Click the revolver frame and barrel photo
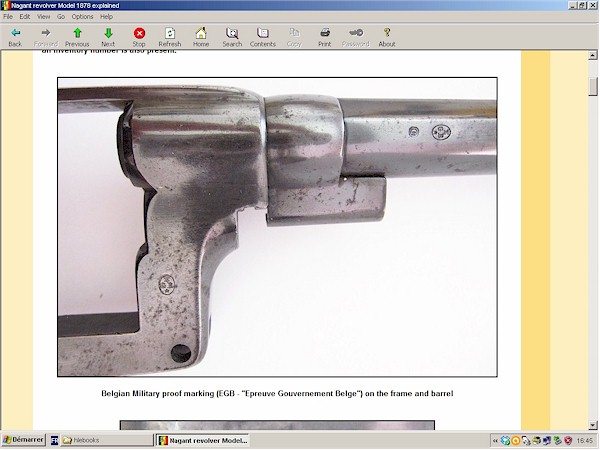Screen dimensions: 600x450 click(277, 227)
